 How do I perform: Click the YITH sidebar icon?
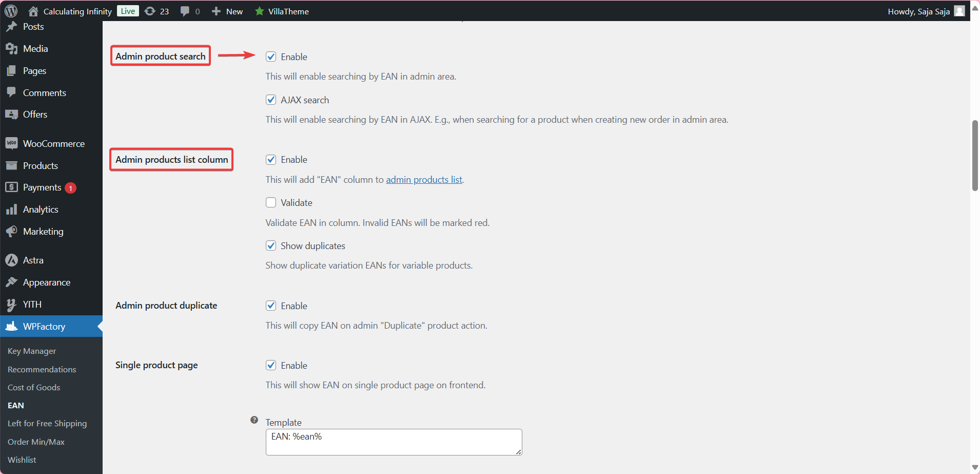[12, 304]
